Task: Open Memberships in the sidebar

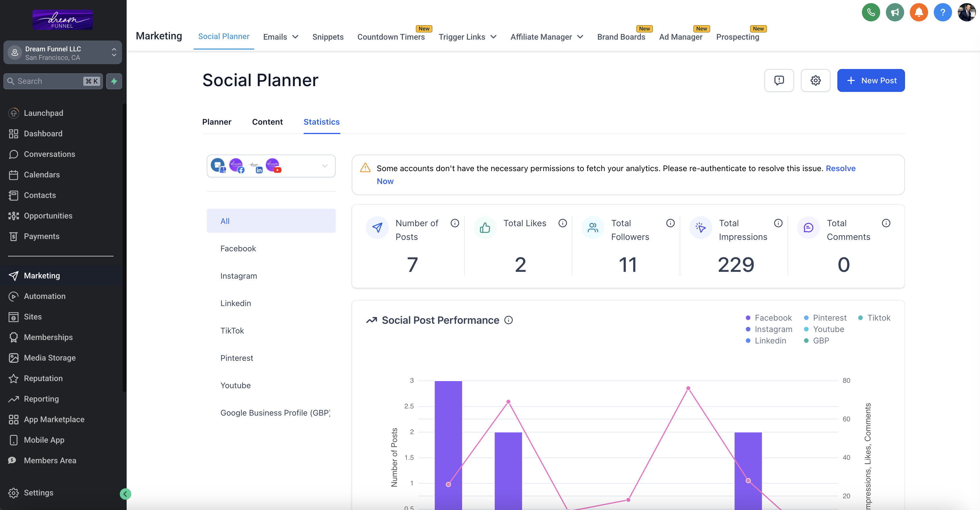Action: [48, 337]
